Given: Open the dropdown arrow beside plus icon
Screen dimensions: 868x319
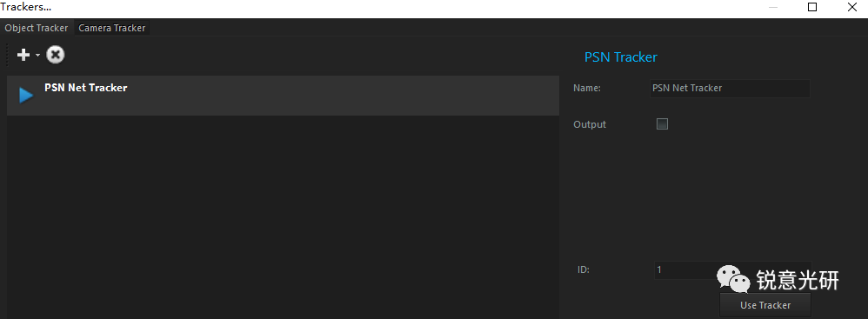Looking at the screenshot, I should (x=37, y=56).
